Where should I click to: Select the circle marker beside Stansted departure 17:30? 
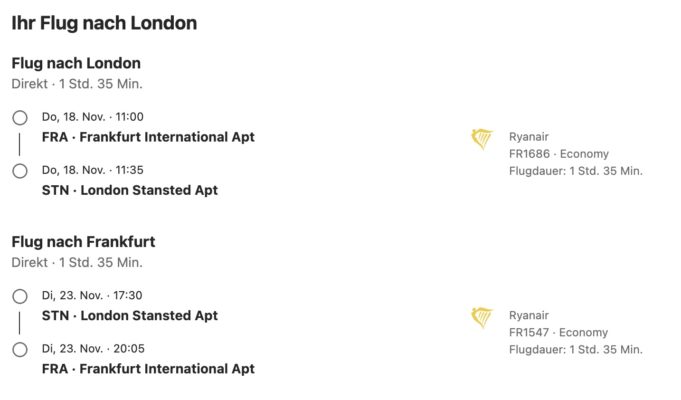click(20, 297)
